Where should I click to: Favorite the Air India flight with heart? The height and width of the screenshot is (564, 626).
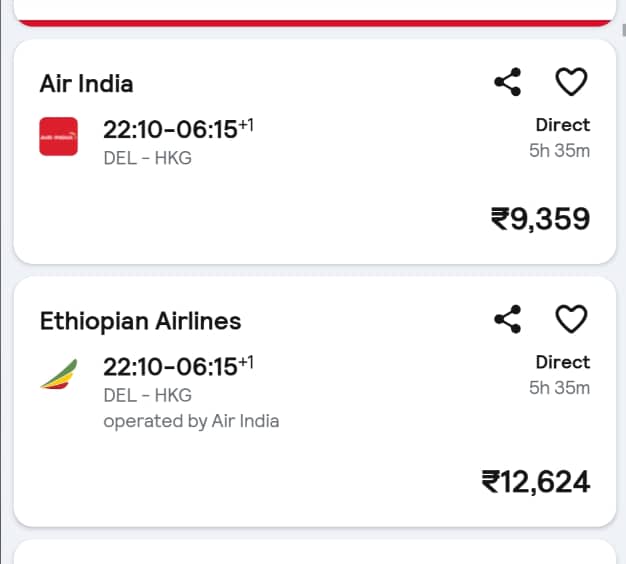point(571,82)
